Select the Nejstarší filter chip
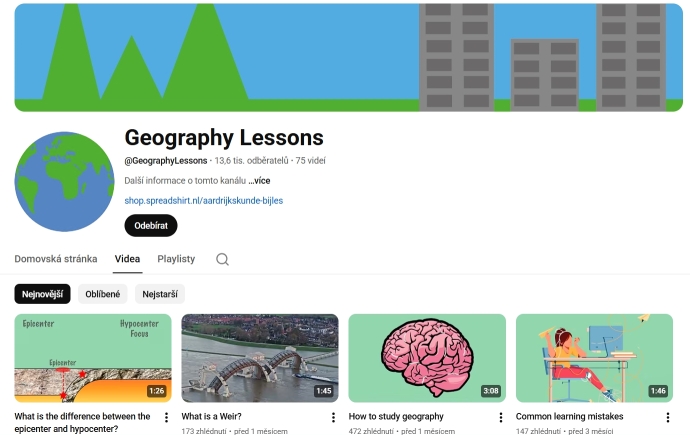The width and height of the screenshot is (690, 435). 160,294
